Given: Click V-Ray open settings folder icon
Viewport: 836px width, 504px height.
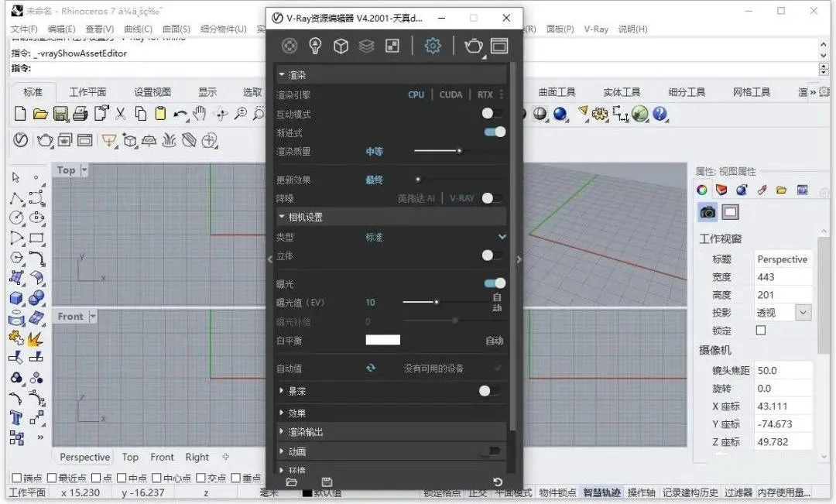Looking at the screenshot, I should pos(292,482).
